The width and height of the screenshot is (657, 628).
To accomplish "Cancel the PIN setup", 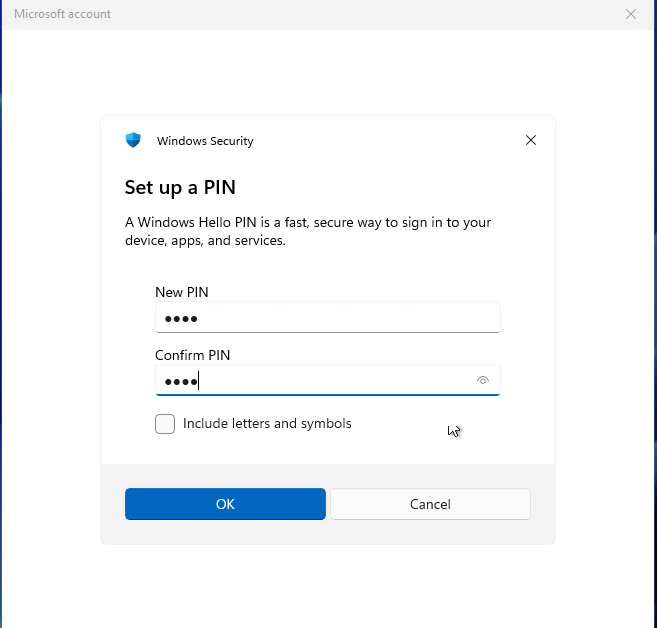I will pyautogui.click(x=430, y=504).
